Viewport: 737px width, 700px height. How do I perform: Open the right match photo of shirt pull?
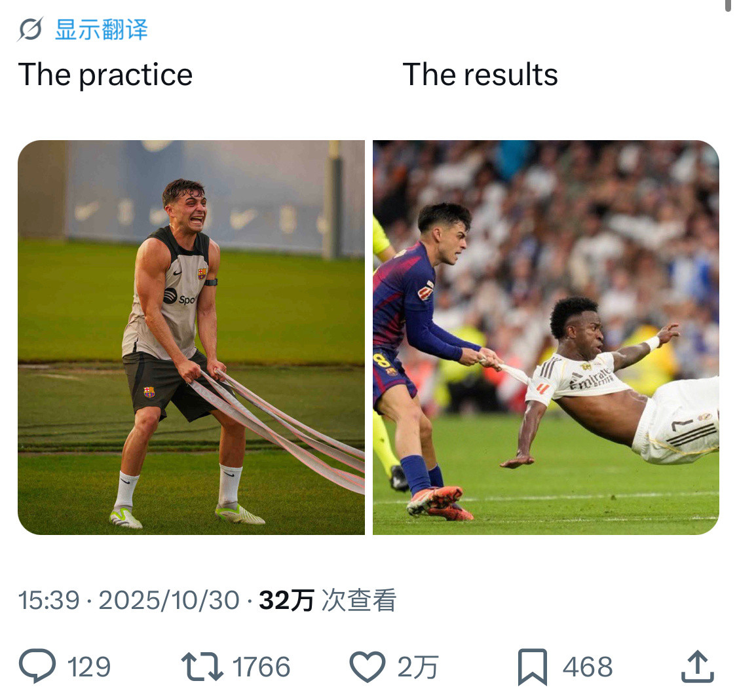pos(546,337)
